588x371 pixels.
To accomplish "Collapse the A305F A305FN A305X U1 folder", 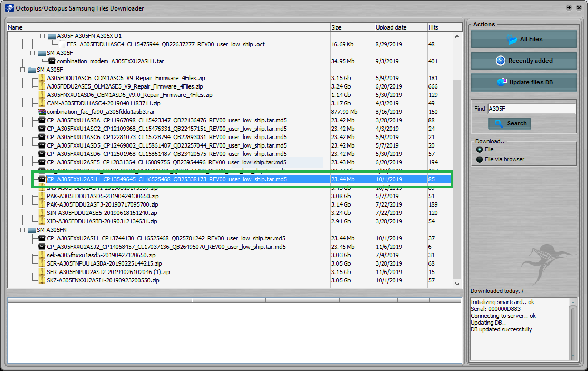I will point(42,36).
